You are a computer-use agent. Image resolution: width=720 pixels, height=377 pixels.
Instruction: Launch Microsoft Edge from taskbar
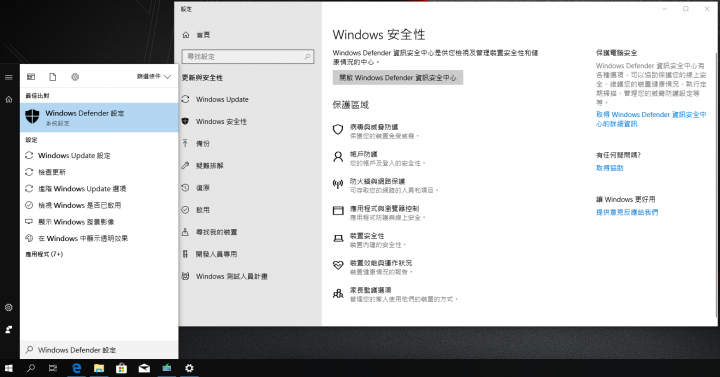coord(76,368)
